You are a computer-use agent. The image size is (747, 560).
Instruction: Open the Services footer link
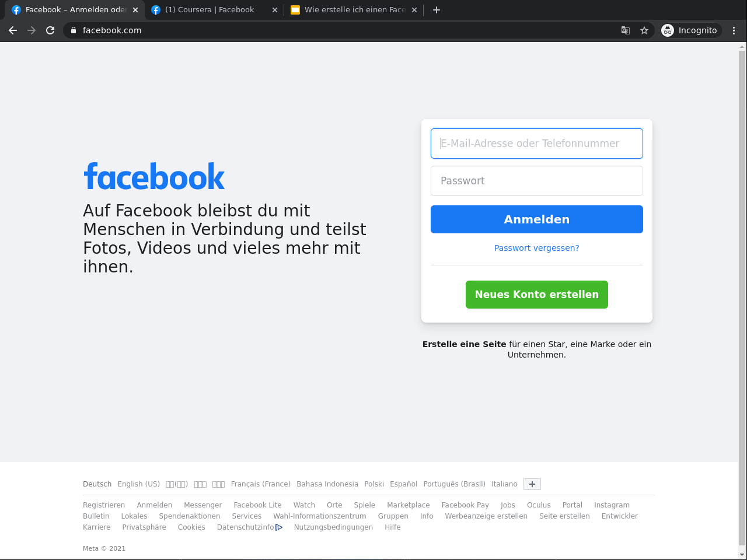247,516
